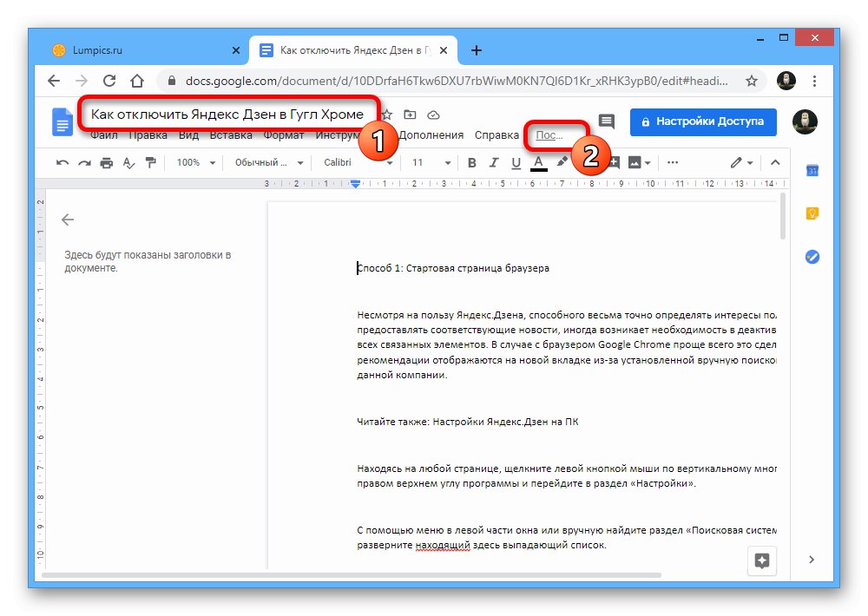Go back in the browser
The height and width of the screenshot is (616, 868).
pos(54,81)
